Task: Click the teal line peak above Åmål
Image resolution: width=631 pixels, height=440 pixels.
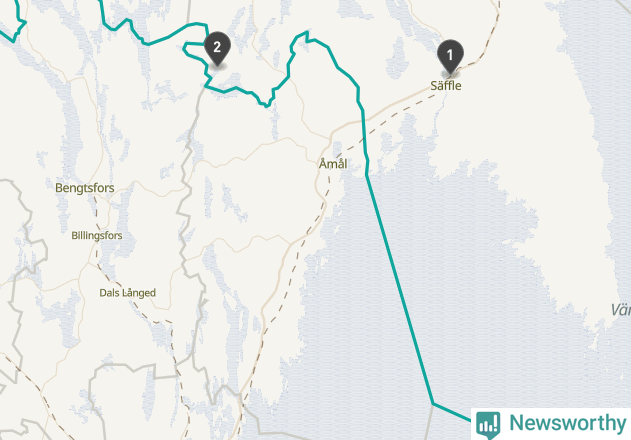Action: [x=307, y=32]
